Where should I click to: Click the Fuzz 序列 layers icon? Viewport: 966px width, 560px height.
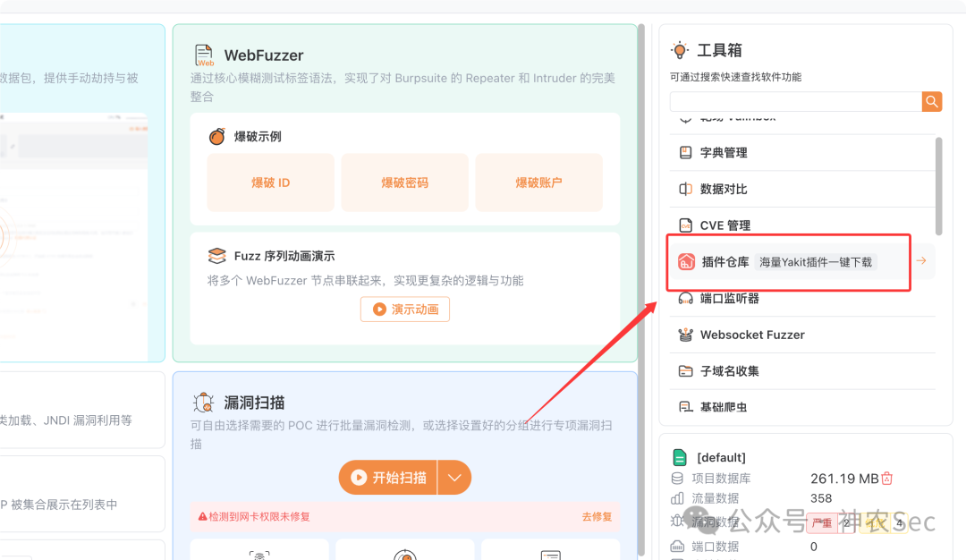216,256
